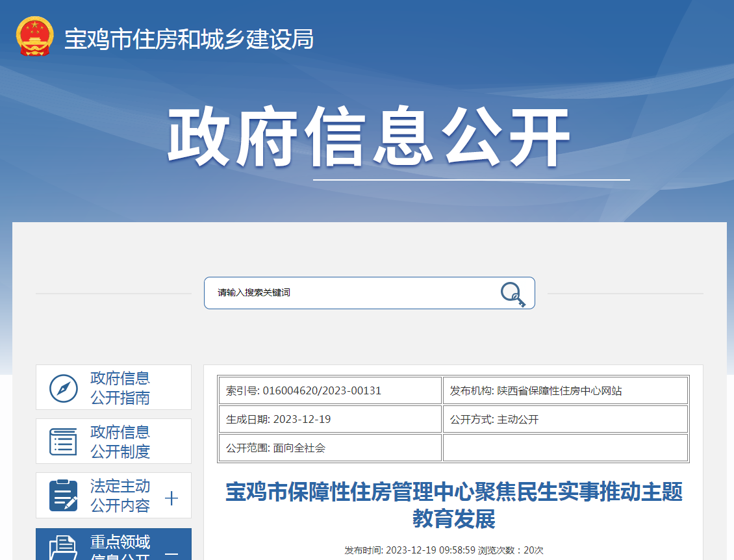Image resolution: width=734 pixels, height=560 pixels.
Task: Open the 宝鸡市住房和城乡建设局 site title
Action: [x=188, y=40]
